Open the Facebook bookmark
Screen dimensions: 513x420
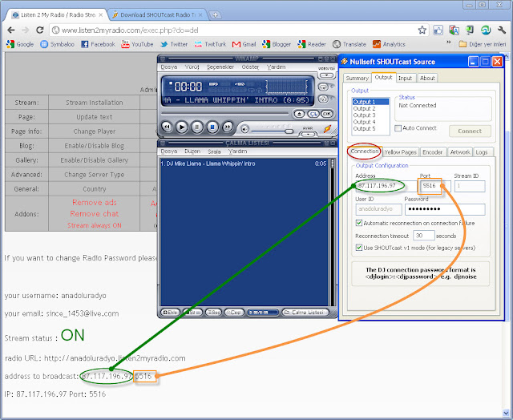(x=98, y=44)
